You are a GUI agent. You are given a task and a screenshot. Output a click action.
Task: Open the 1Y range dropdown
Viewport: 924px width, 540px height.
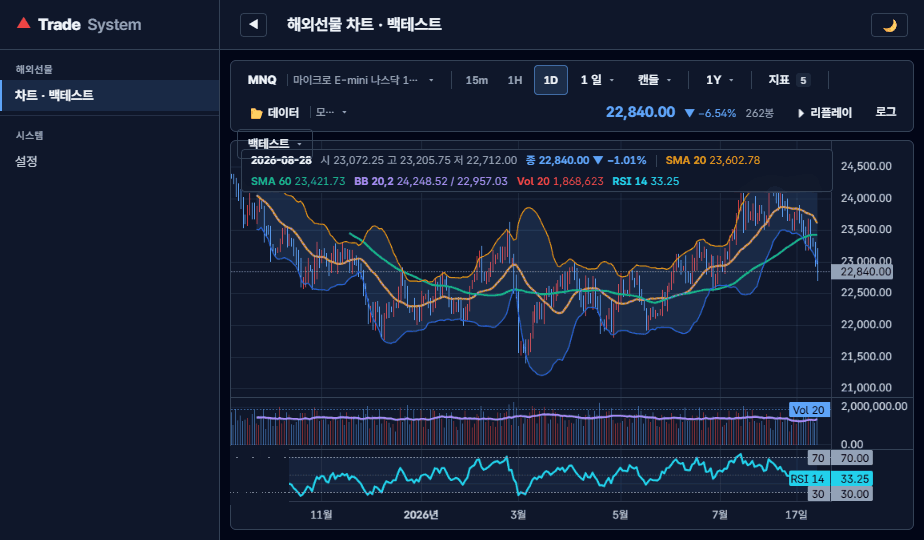click(x=720, y=80)
